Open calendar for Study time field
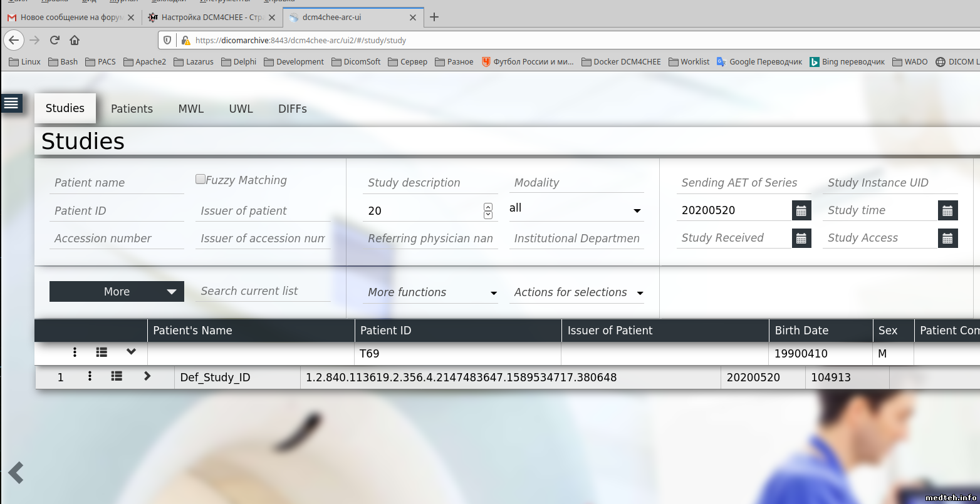 (x=947, y=211)
